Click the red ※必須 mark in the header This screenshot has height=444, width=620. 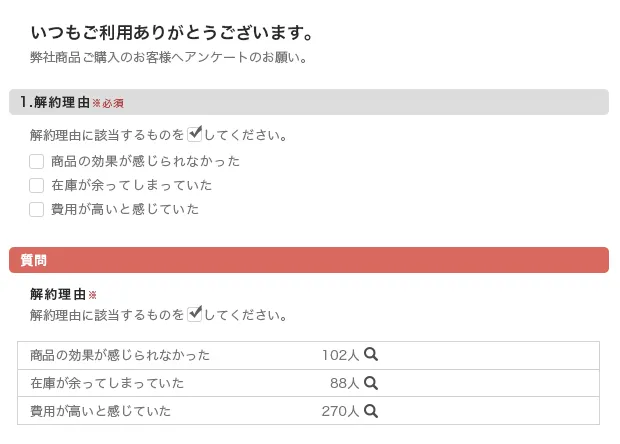coord(108,103)
